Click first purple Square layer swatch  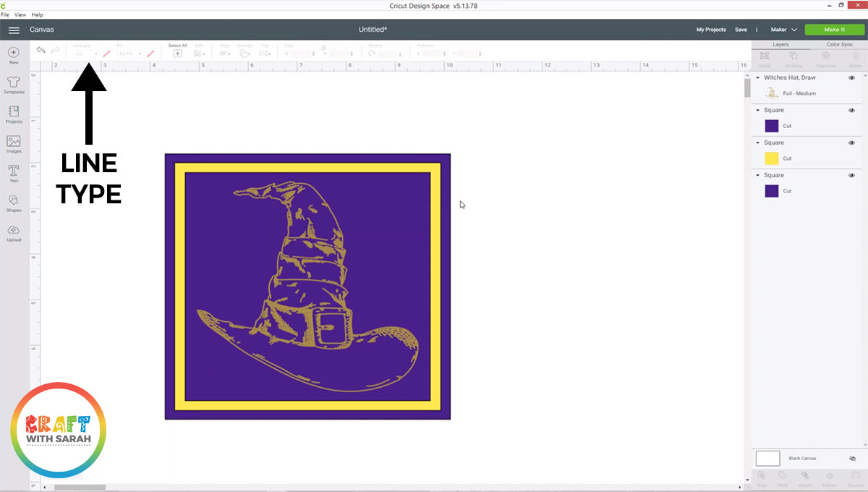(x=772, y=126)
